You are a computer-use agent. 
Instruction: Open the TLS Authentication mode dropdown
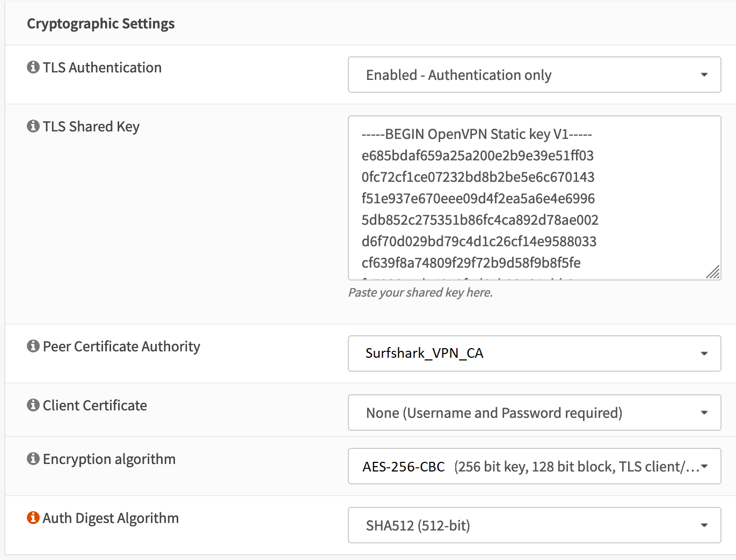(534, 75)
